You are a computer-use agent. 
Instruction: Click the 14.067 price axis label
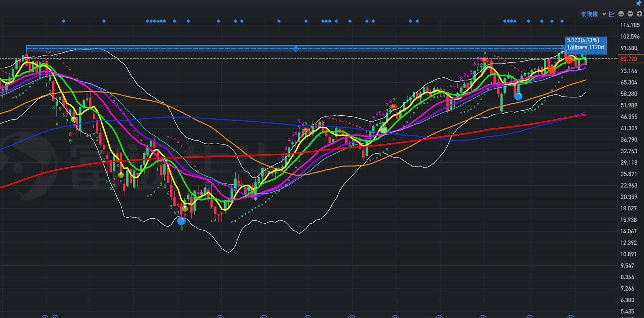(x=629, y=231)
